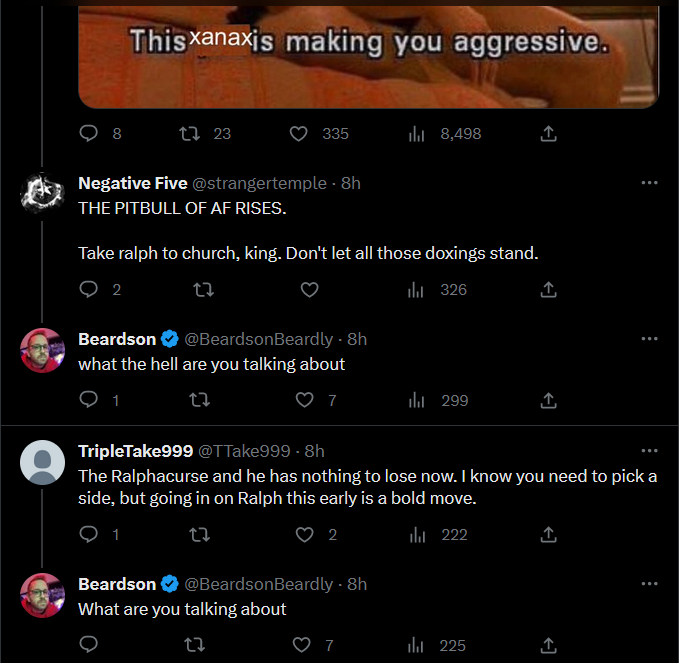
Task: Share TripleTake999's tweet via share icon
Action: coord(548,535)
